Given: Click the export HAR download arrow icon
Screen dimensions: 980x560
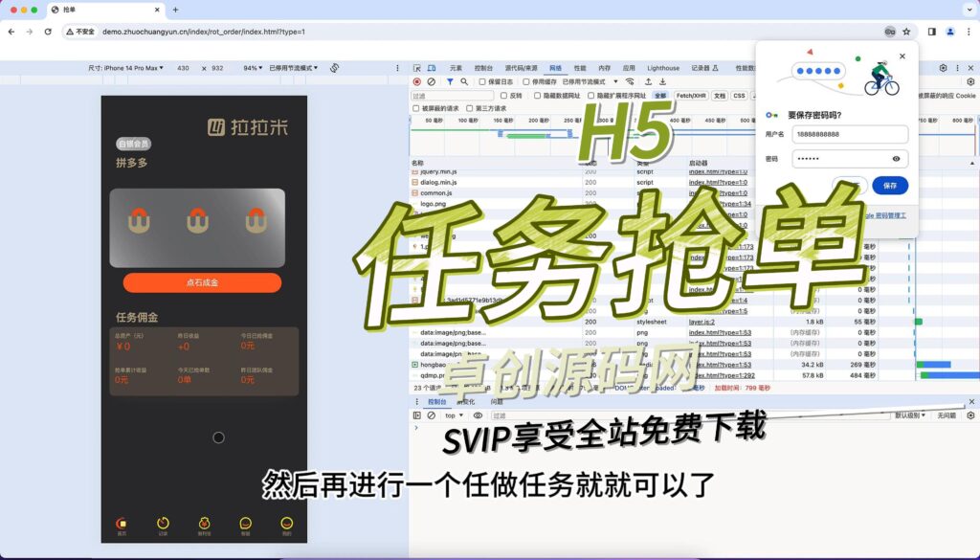Looking at the screenshot, I should [x=662, y=82].
